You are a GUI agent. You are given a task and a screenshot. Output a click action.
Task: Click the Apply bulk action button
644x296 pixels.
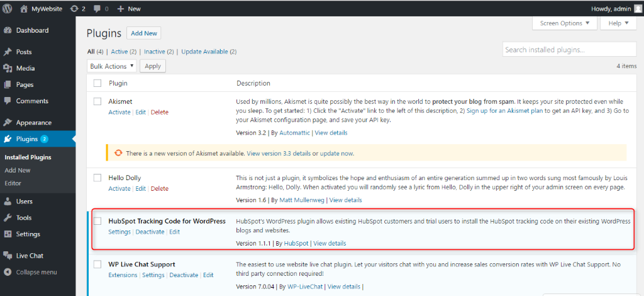tap(153, 66)
